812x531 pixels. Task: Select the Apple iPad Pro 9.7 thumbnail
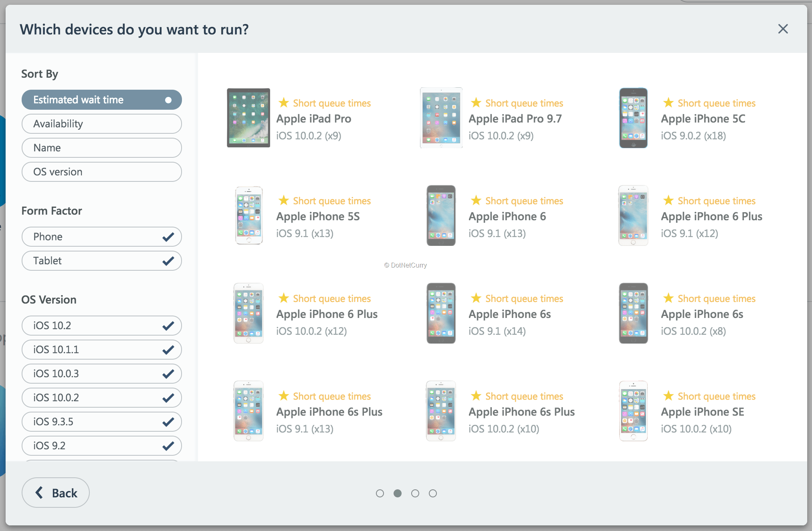click(441, 118)
